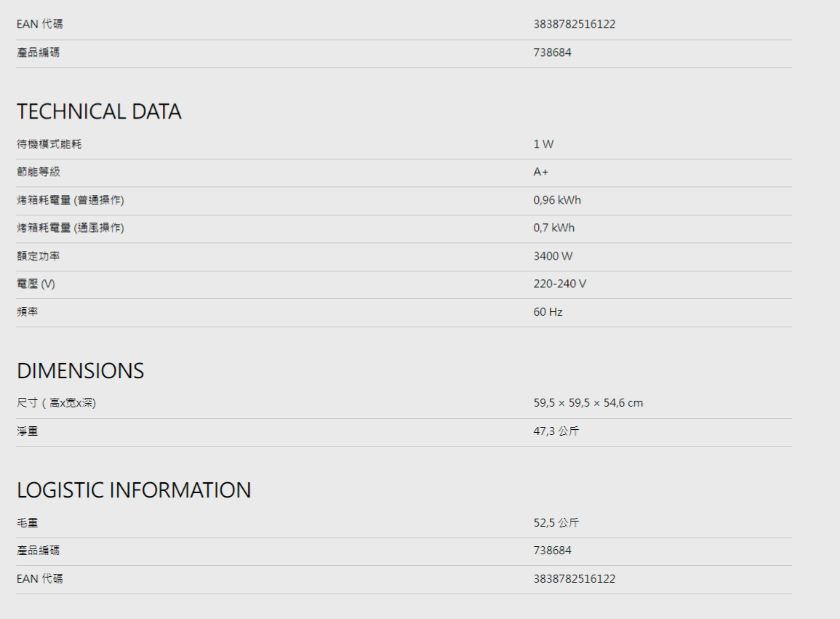Screen dimensions: 840x619
Task: Click the "47,3 公斤" net weight value
Action: pyautogui.click(x=556, y=431)
